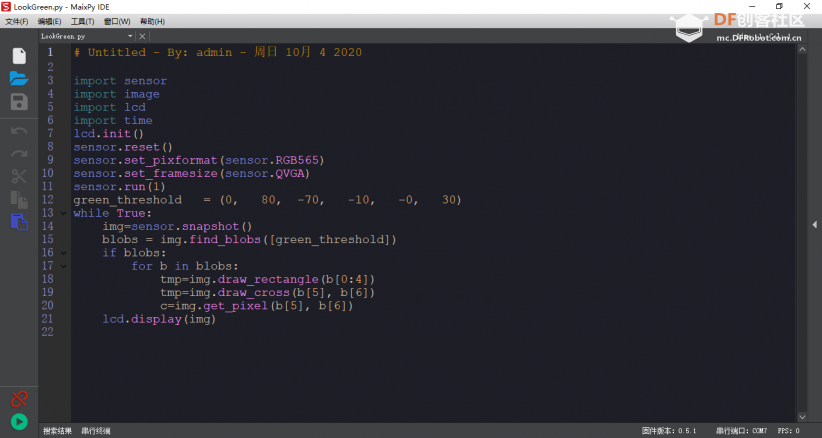
Task: Click 'get_pixel' on line 20
Action: [x=235, y=305]
